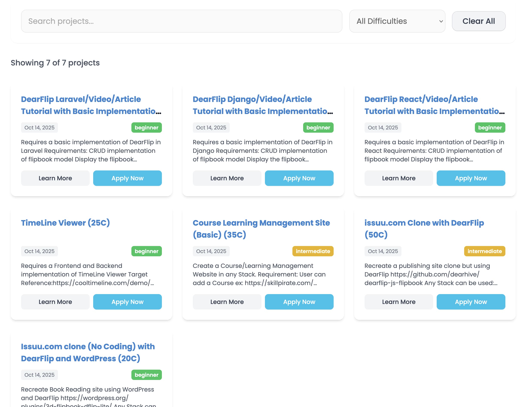This screenshot has height=407, width=532.
Task: Click Learn More on Laravel project card
Action: point(55,178)
